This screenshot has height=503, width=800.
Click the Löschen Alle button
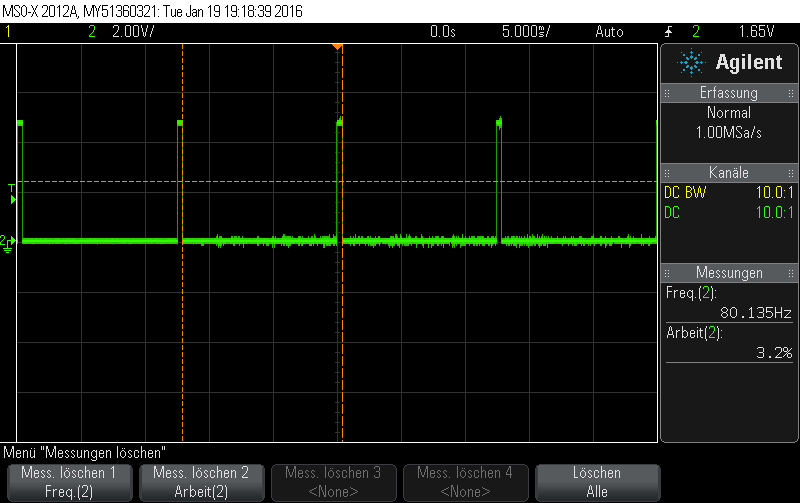[597, 482]
